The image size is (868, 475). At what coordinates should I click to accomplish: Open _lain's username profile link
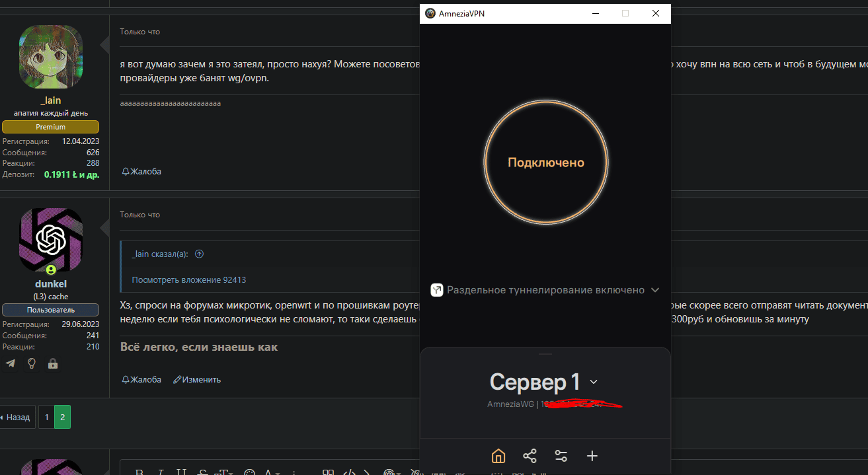point(51,100)
